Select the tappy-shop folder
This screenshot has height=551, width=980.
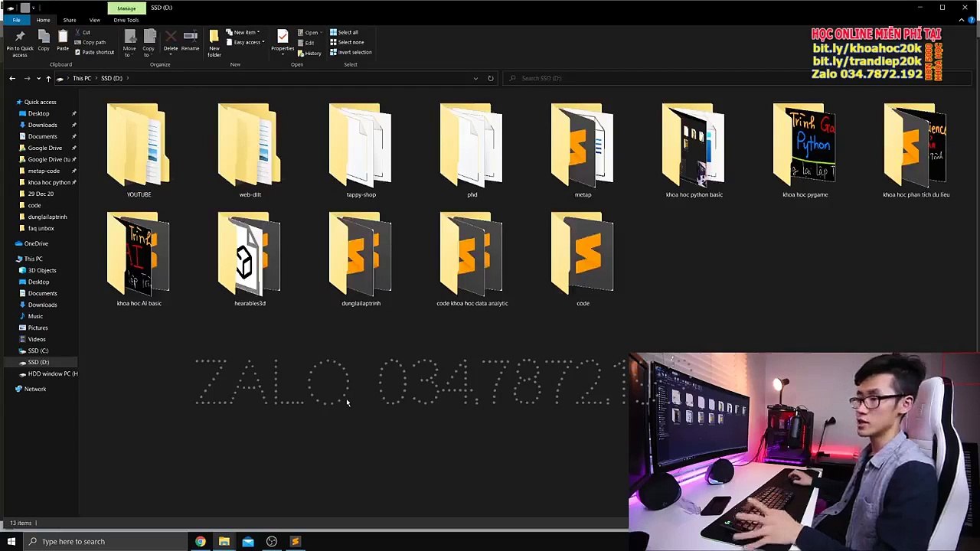click(x=361, y=151)
